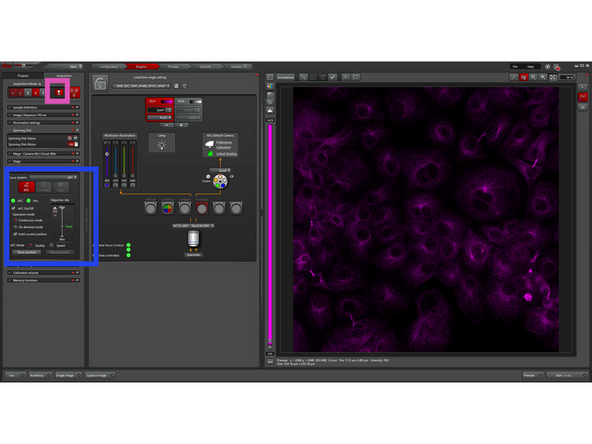Open the color LUT icon beside viewer

[x=270, y=86]
